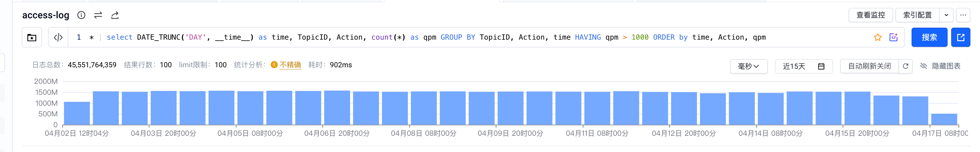Viewport: 980px width, 152px height.
Task: Click the 索引配置 button
Action: 917,15
